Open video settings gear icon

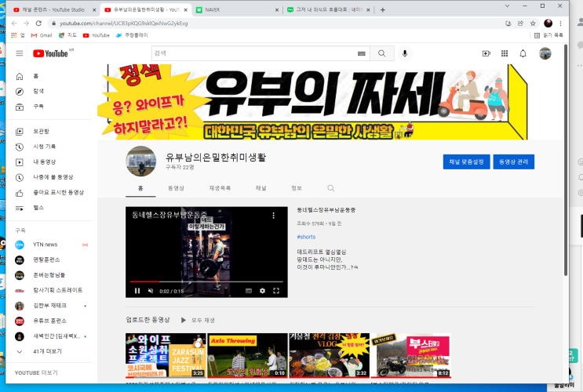pyautogui.click(x=263, y=291)
